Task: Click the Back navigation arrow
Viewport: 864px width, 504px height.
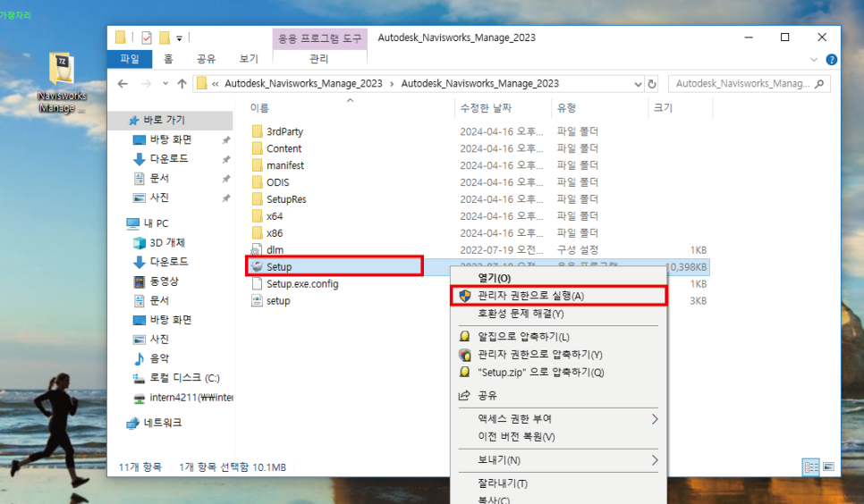Action: pyautogui.click(x=123, y=84)
